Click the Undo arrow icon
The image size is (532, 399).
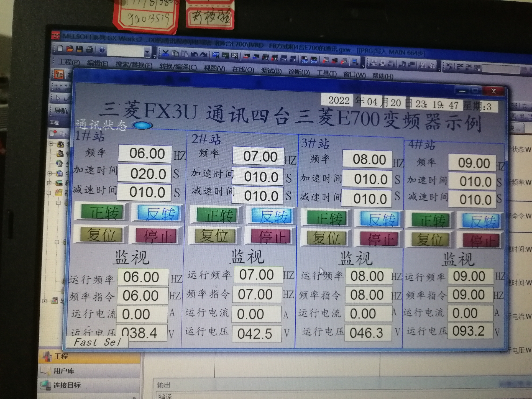(194, 54)
